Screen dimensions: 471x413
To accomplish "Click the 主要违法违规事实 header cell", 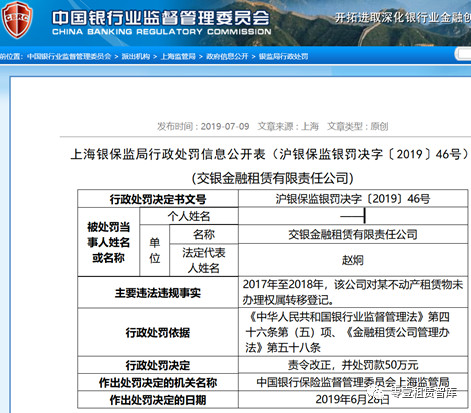I will click(158, 293).
